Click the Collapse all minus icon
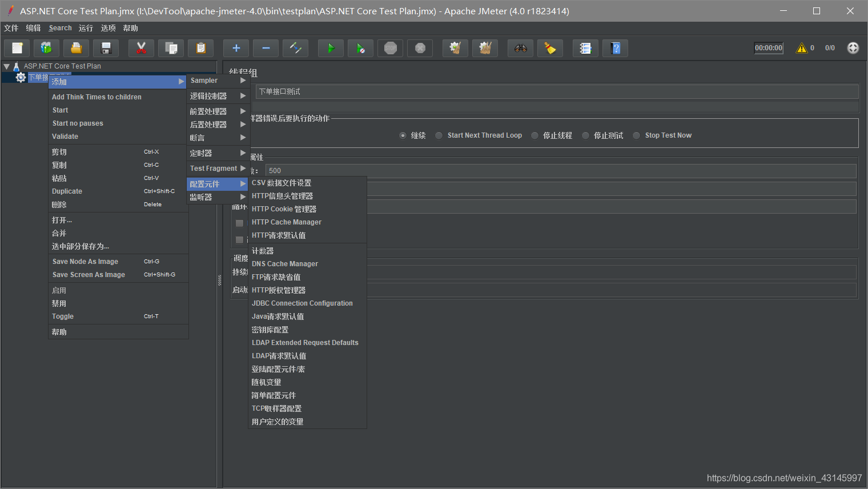 266,48
